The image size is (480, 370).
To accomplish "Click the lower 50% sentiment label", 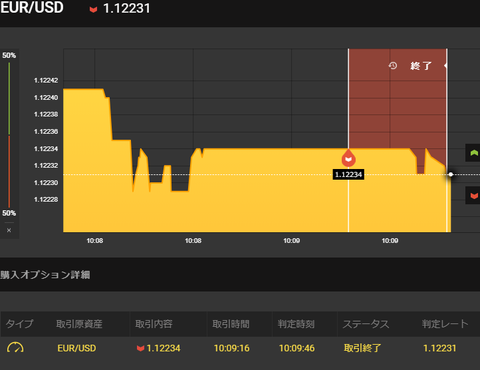I will [x=9, y=213].
